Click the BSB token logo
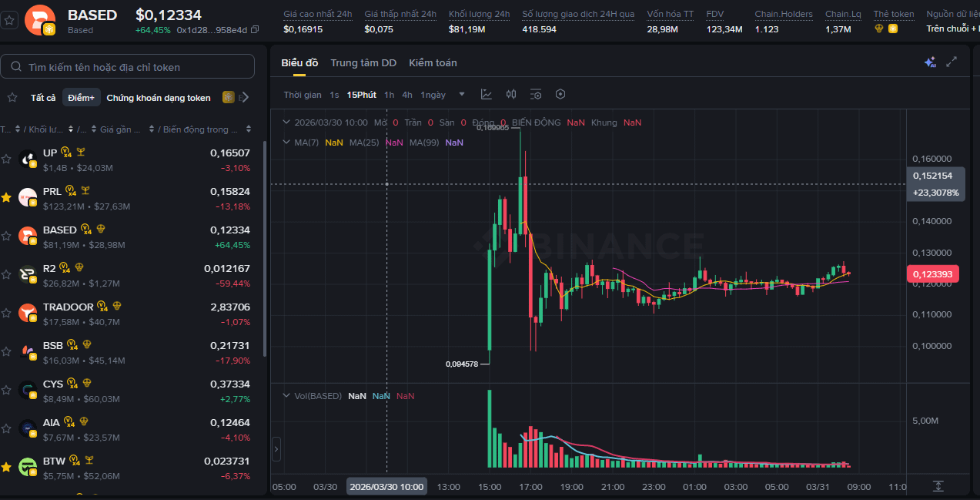Screen dimensions: 980x500 [28, 352]
